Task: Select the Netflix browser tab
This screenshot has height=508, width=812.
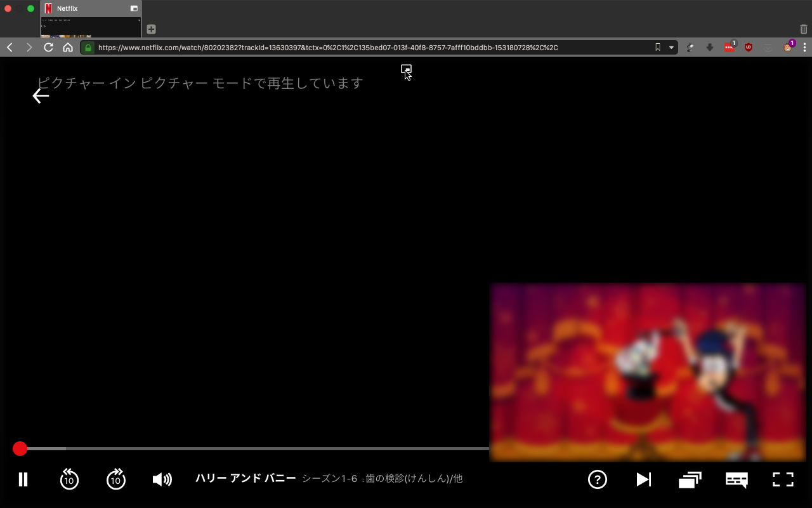Action: [91, 9]
